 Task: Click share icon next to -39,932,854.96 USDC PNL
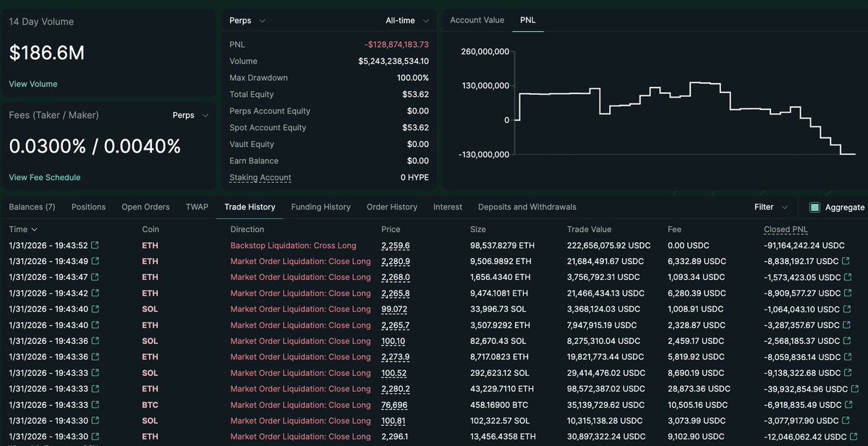point(856,389)
